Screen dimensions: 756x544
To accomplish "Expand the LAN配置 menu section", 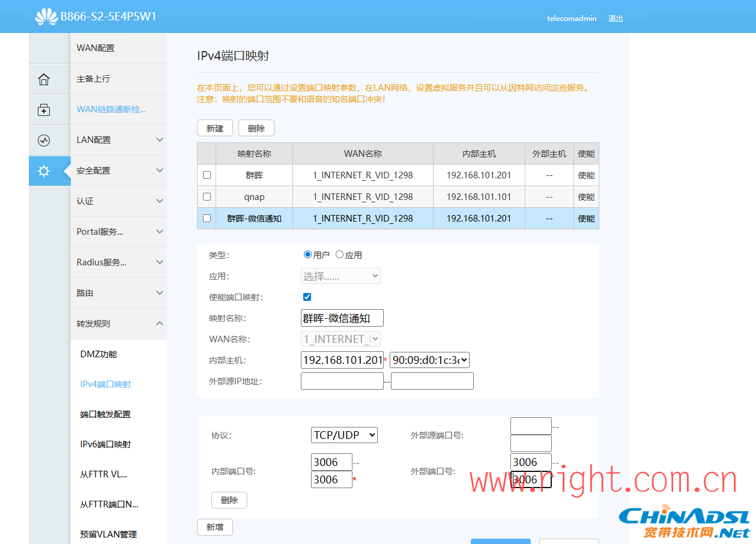I will 118,140.
